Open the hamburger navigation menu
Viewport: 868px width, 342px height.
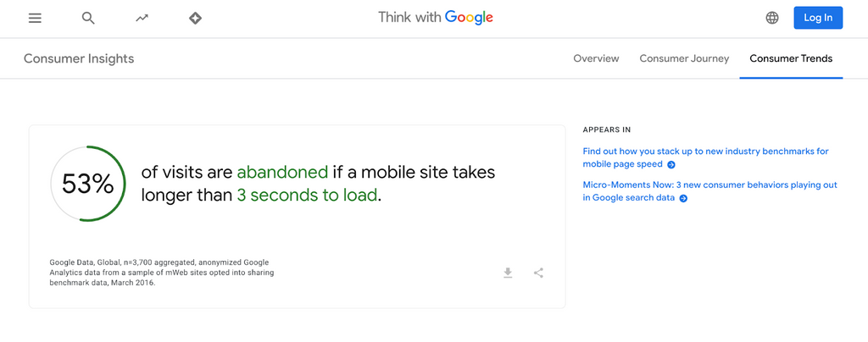pyautogui.click(x=35, y=19)
